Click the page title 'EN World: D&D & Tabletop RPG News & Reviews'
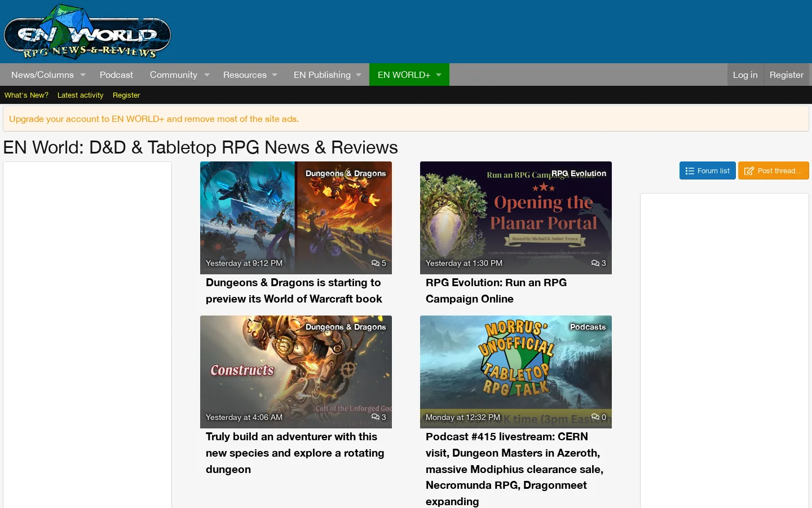812x508 pixels. click(x=201, y=147)
